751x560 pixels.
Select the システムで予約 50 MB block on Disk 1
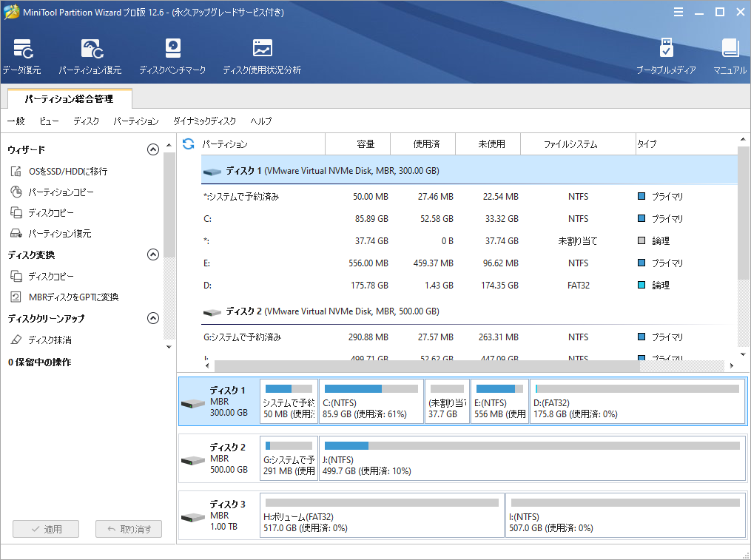[x=289, y=402]
